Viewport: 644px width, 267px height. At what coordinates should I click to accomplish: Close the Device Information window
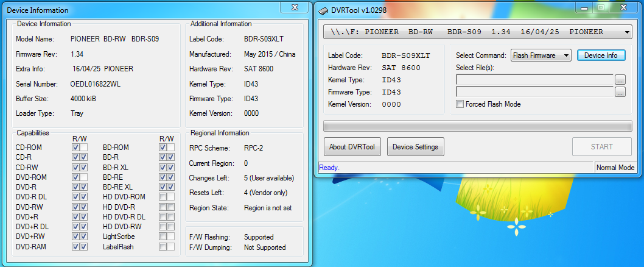coord(295,7)
